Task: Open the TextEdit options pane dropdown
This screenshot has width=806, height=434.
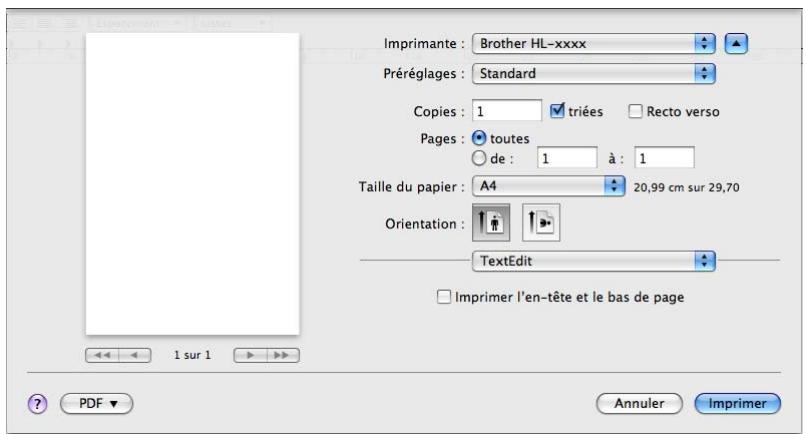Action: pyautogui.click(x=594, y=261)
